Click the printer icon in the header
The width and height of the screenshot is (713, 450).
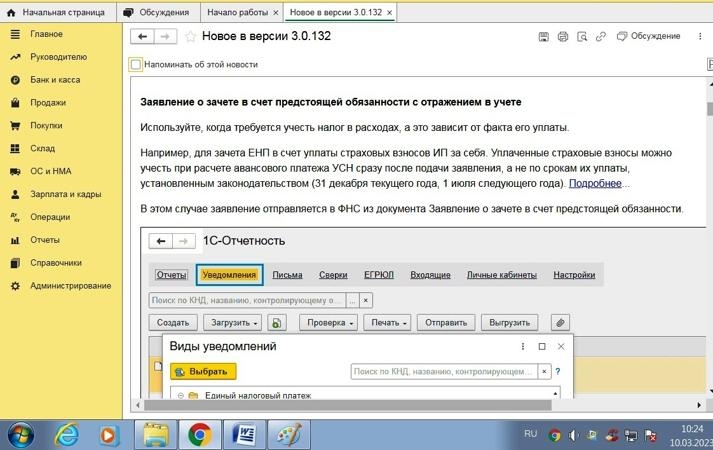point(563,37)
